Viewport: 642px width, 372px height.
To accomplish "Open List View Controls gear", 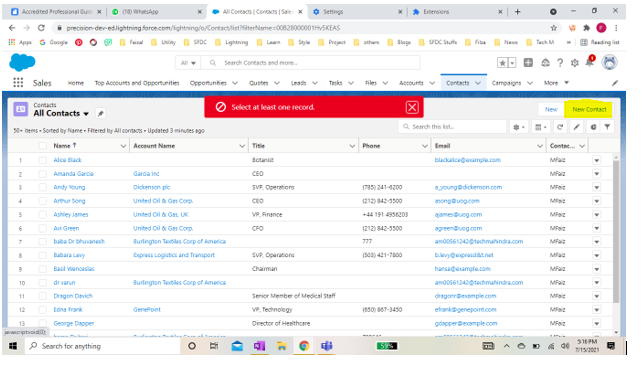I will tap(519, 127).
